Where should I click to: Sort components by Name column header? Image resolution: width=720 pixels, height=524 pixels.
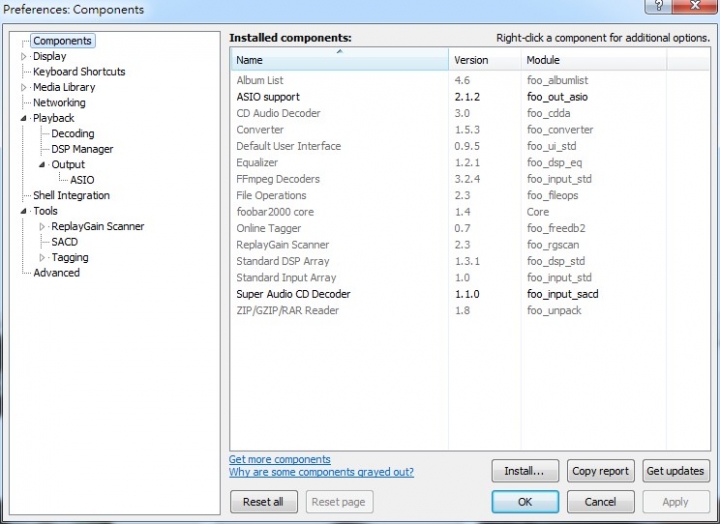tap(339, 60)
